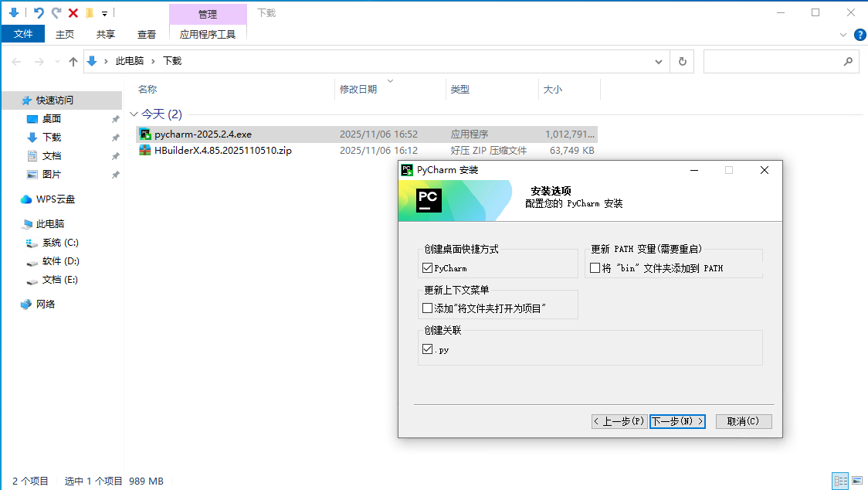This screenshot has height=490, width=868.
Task: Expand the ribbon with the chevron
Action: (x=843, y=34)
